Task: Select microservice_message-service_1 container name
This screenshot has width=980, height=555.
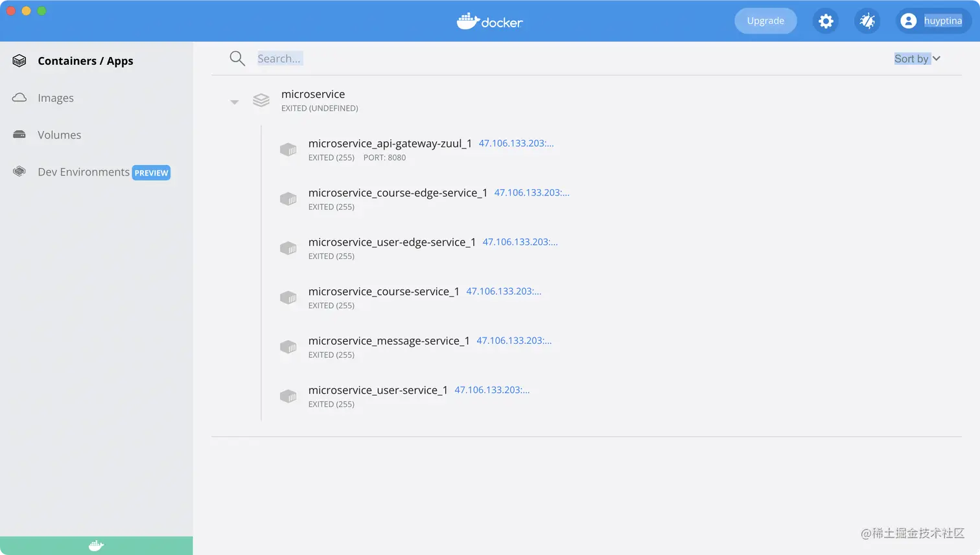Action: [x=389, y=340]
